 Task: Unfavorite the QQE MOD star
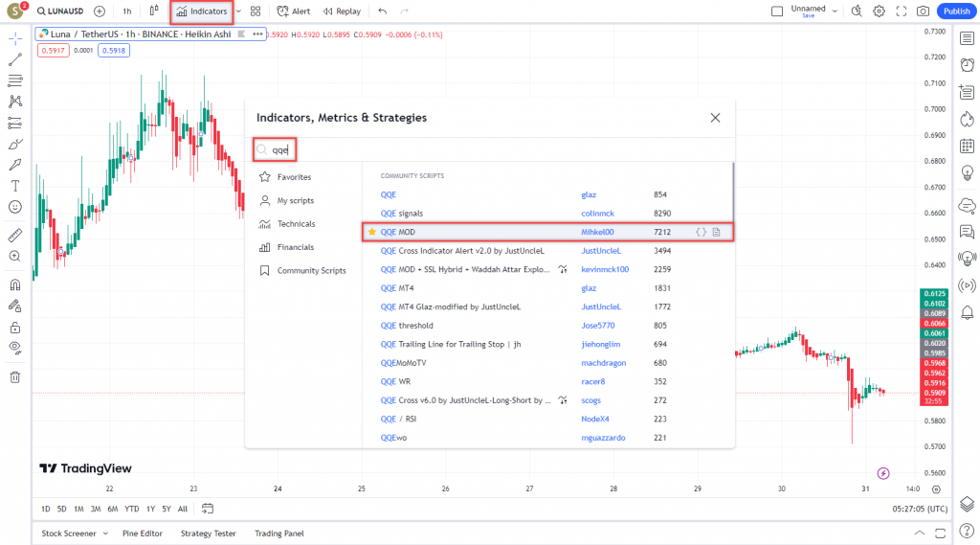[372, 232]
